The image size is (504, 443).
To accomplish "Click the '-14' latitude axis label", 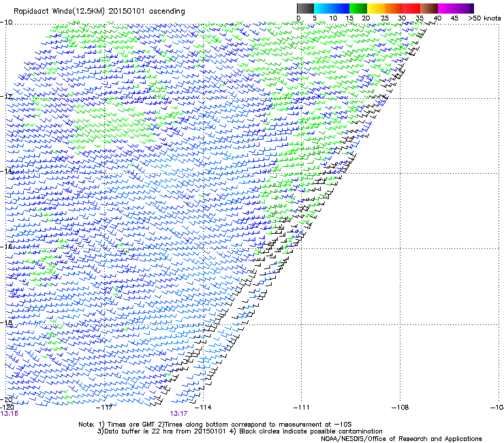I will pos(6,171).
